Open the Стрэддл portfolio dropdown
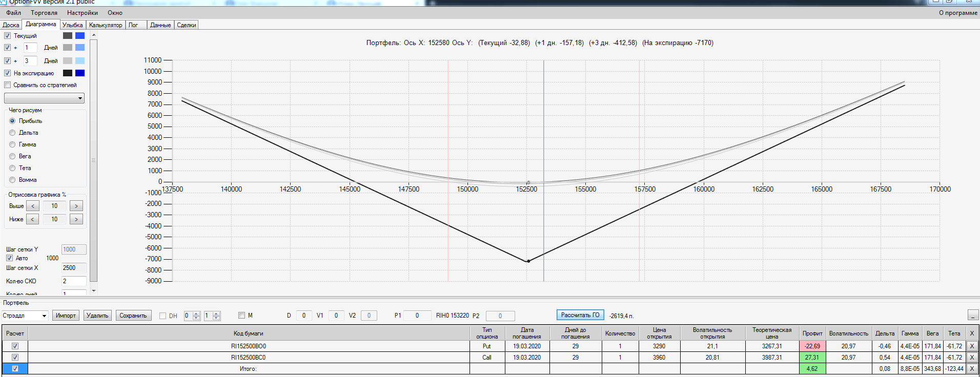Image resolution: width=980 pixels, height=377 pixels. 25,316
